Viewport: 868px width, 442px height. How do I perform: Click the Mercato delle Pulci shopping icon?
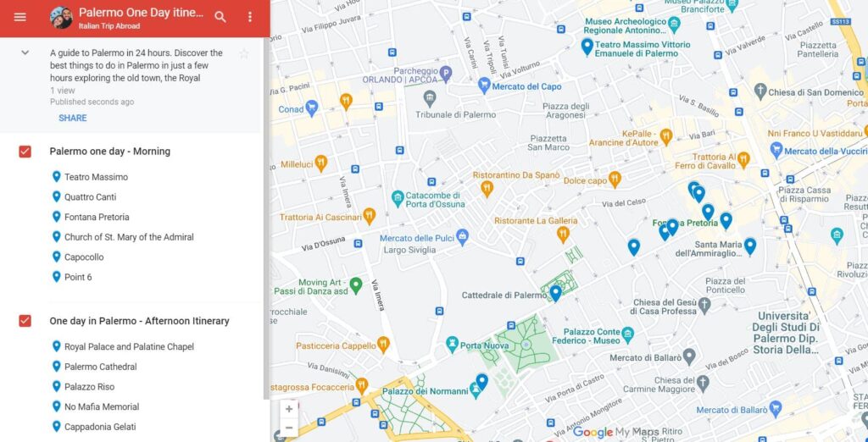(x=463, y=238)
